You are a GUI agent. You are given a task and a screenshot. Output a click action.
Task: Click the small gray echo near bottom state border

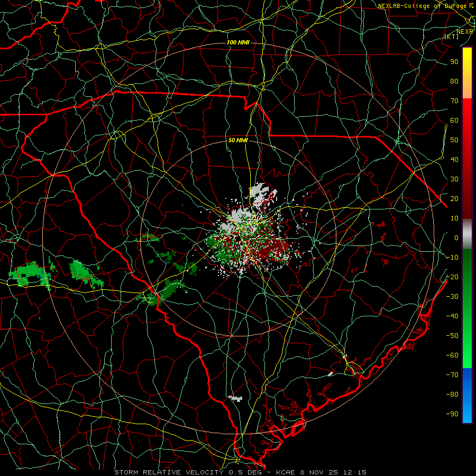pos(236,398)
